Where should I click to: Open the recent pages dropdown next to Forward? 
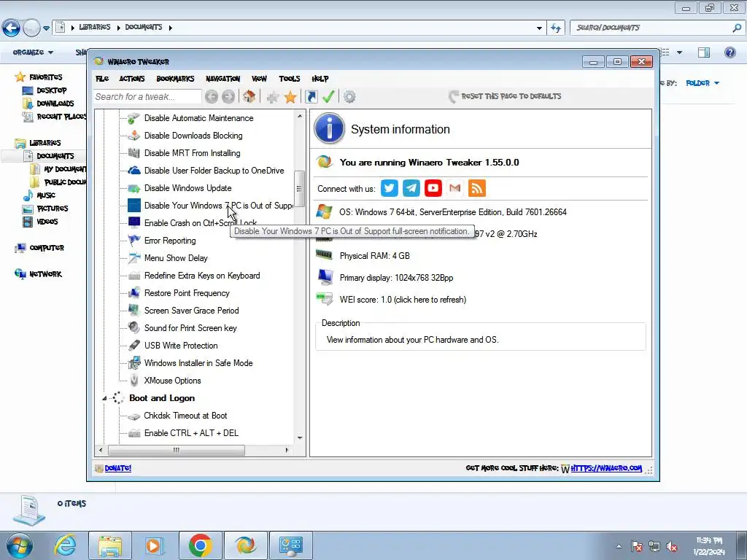tap(46, 28)
